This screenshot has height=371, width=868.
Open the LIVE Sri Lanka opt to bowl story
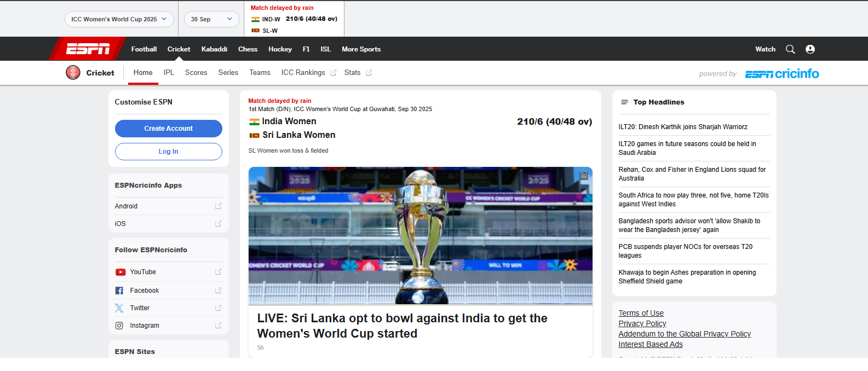tap(403, 326)
